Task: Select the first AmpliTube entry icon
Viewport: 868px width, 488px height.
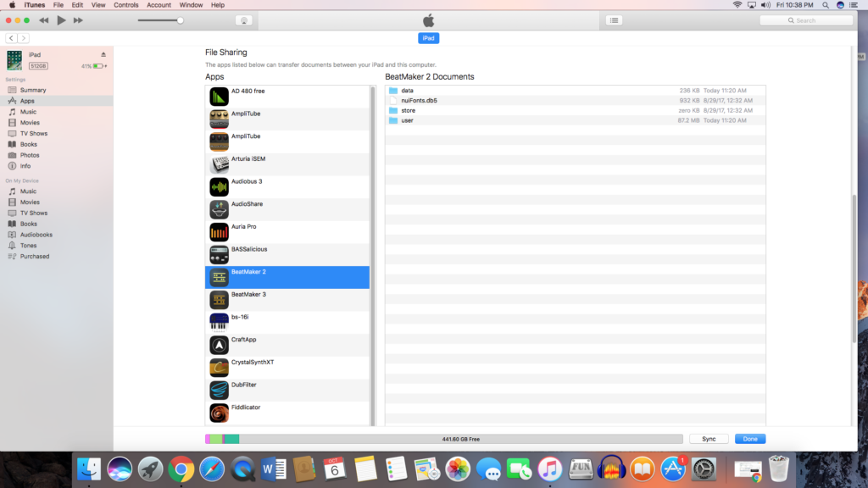Action: [x=219, y=119]
